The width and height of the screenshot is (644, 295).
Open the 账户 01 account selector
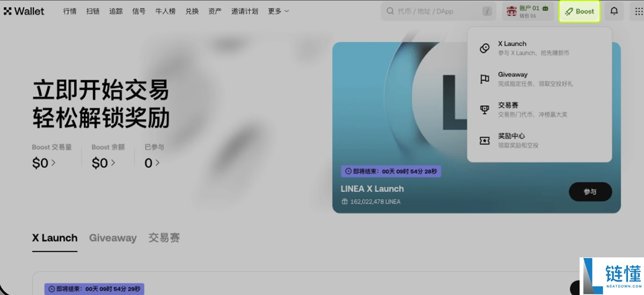[x=528, y=11]
